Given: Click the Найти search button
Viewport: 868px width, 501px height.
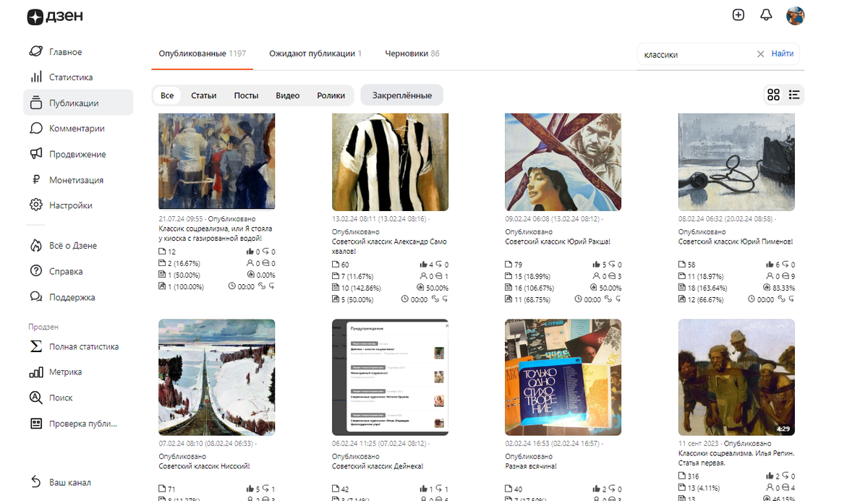Looking at the screenshot, I should (x=782, y=53).
